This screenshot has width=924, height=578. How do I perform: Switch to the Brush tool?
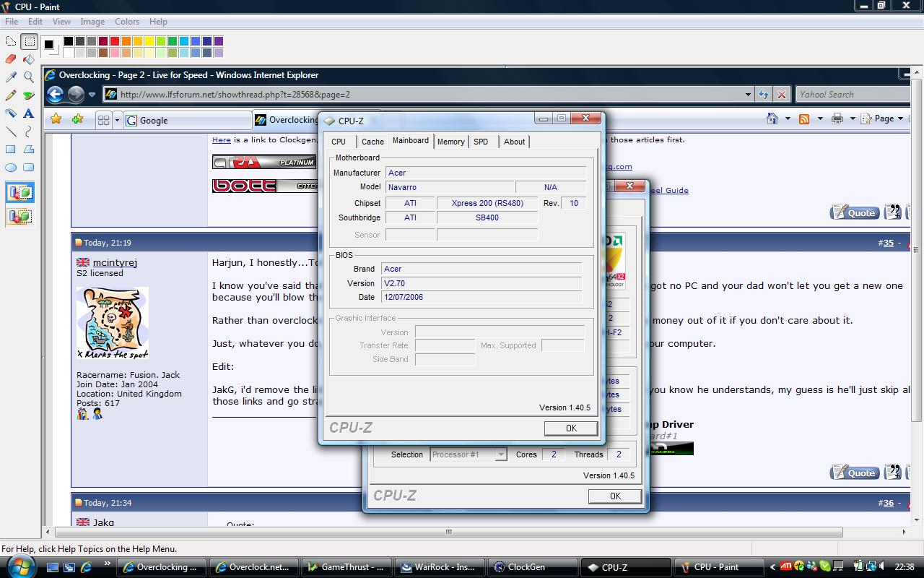coord(29,95)
